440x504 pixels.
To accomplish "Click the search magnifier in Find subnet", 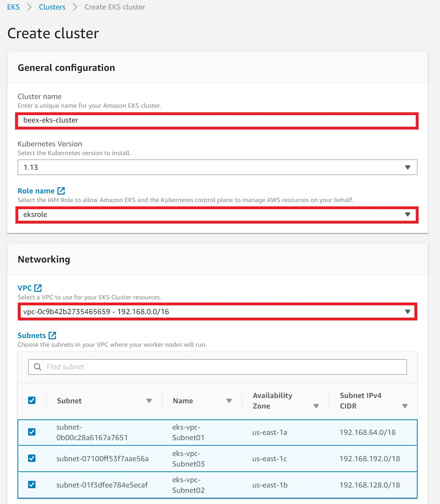I will (x=38, y=367).
